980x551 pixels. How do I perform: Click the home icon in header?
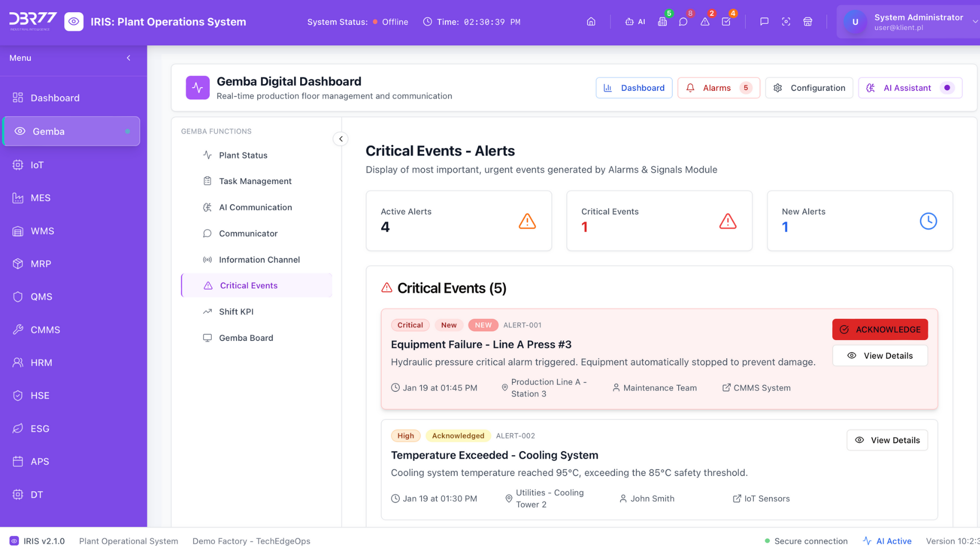point(591,22)
